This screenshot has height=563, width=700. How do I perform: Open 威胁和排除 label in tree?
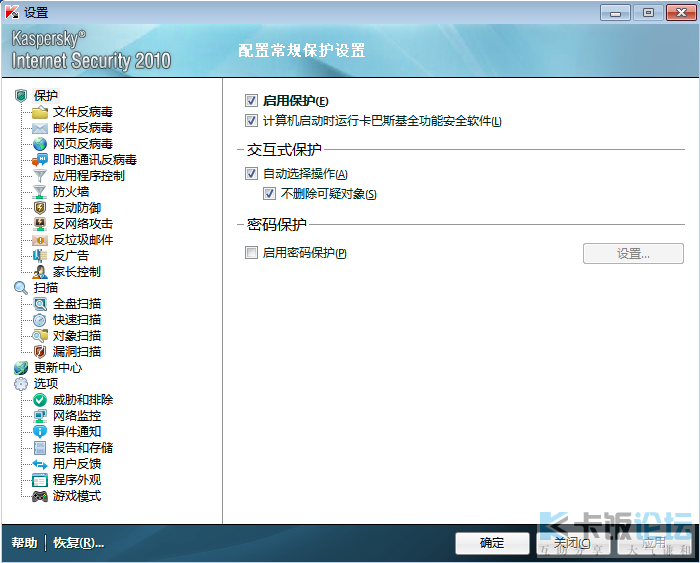point(83,400)
